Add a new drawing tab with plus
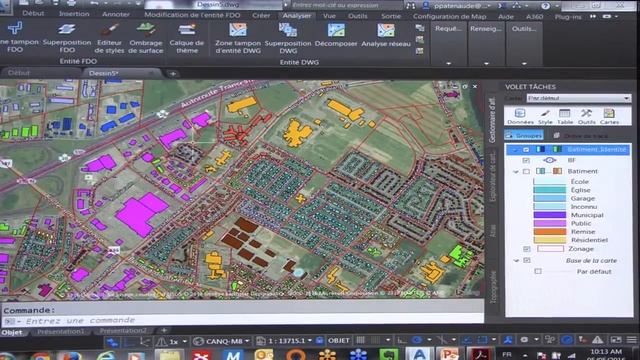The width and height of the screenshot is (640, 360). pyautogui.click(x=173, y=74)
